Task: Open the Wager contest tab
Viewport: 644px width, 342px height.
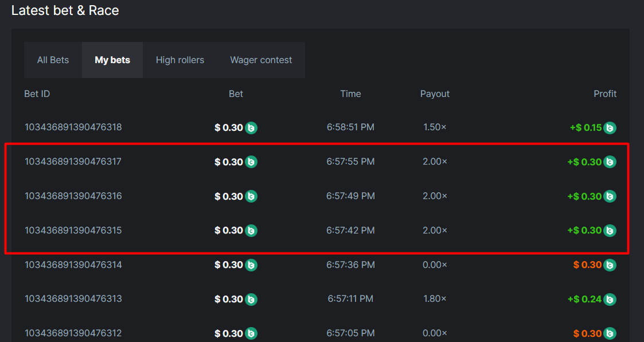Action: 261,60
